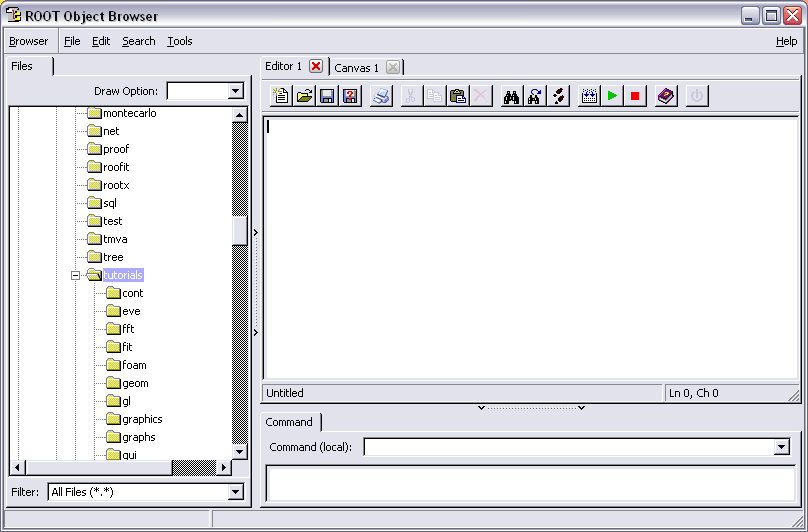Open a file using the folder icon

click(304, 96)
